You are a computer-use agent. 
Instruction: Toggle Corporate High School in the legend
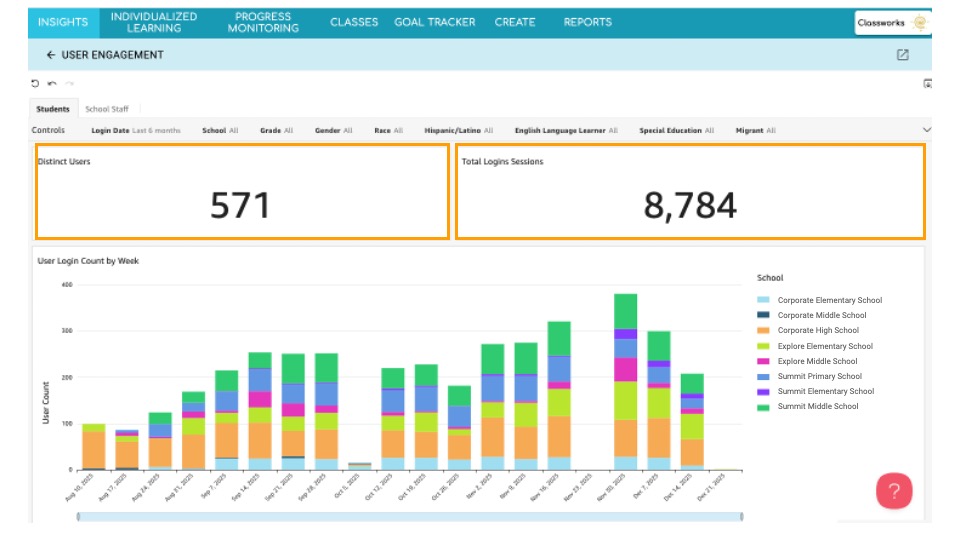point(818,331)
